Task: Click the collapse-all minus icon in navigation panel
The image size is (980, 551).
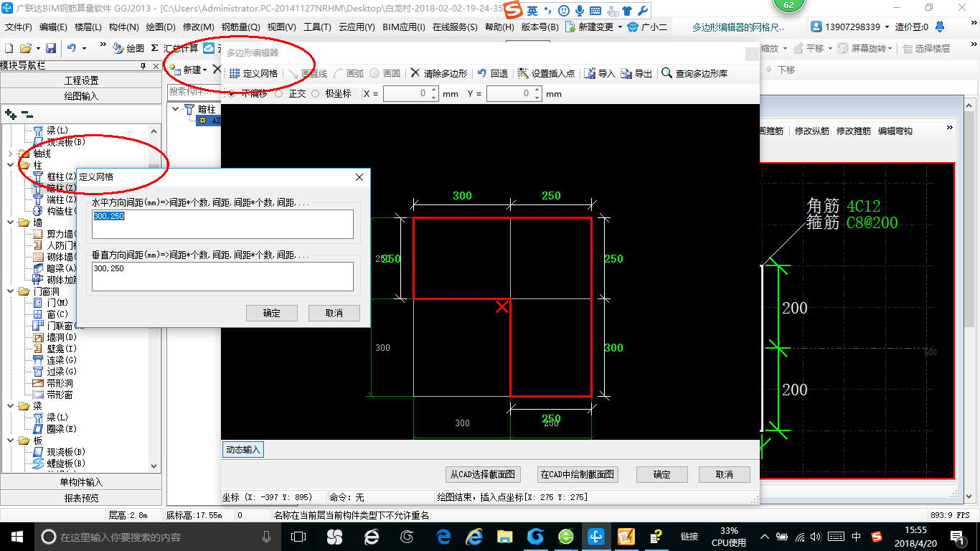Action: point(27,113)
